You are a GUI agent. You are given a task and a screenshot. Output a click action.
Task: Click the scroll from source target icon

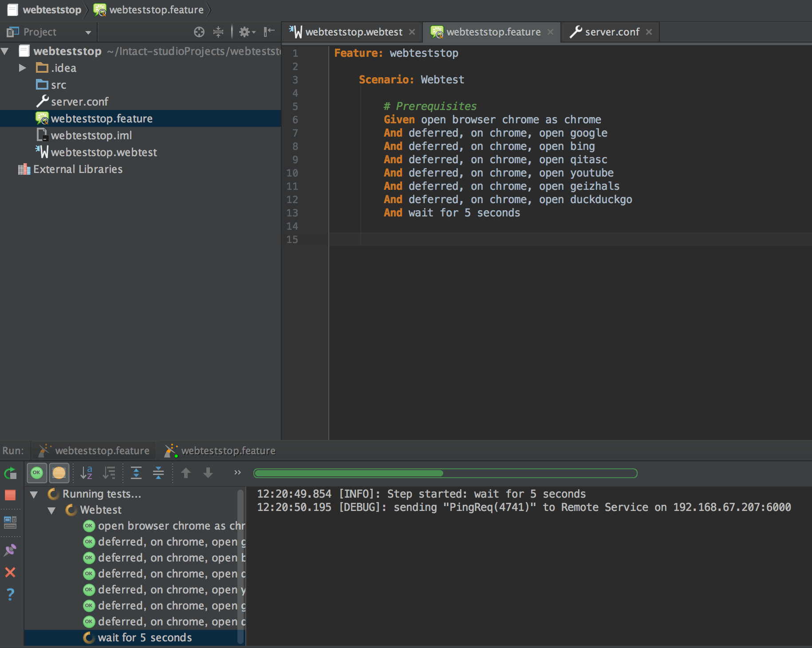tap(199, 32)
